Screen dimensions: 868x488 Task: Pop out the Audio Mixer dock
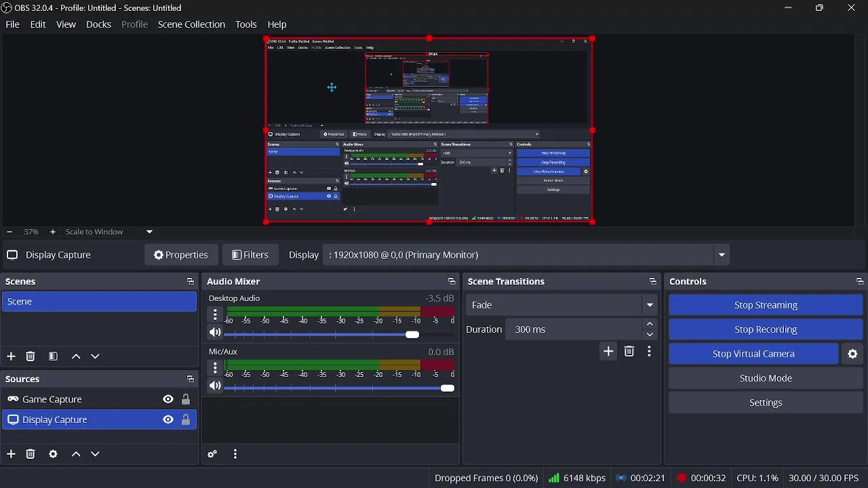pos(452,281)
